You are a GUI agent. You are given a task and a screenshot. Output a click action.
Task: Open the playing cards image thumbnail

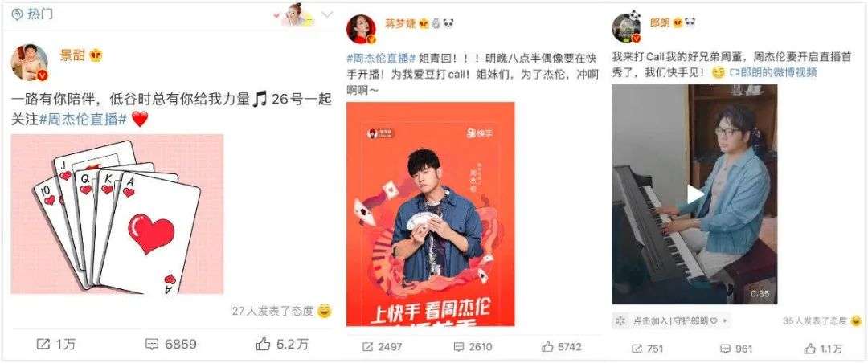(x=117, y=214)
